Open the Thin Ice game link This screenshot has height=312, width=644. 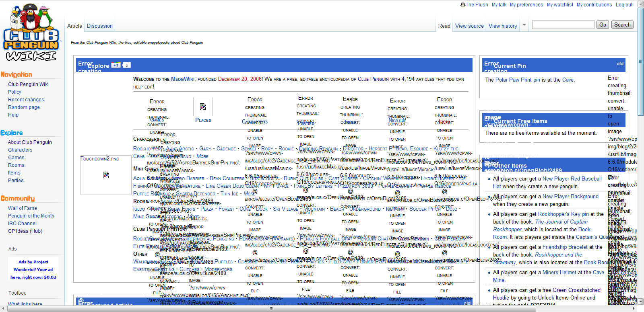coord(229,194)
